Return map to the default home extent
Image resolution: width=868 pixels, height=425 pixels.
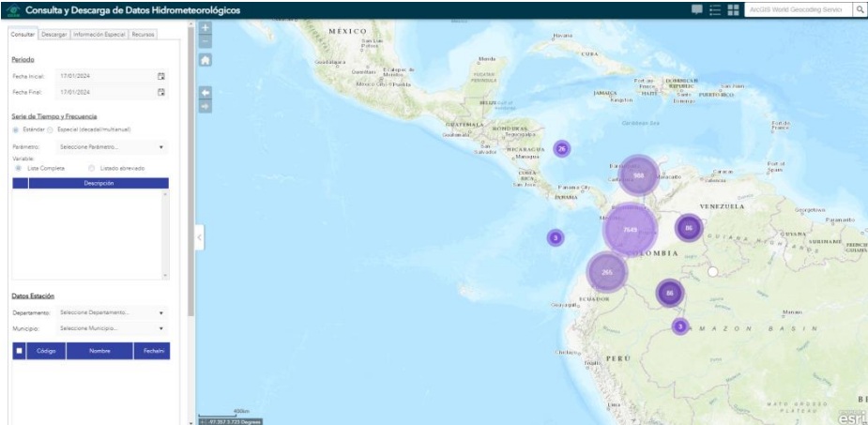click(x=205, y=60)
